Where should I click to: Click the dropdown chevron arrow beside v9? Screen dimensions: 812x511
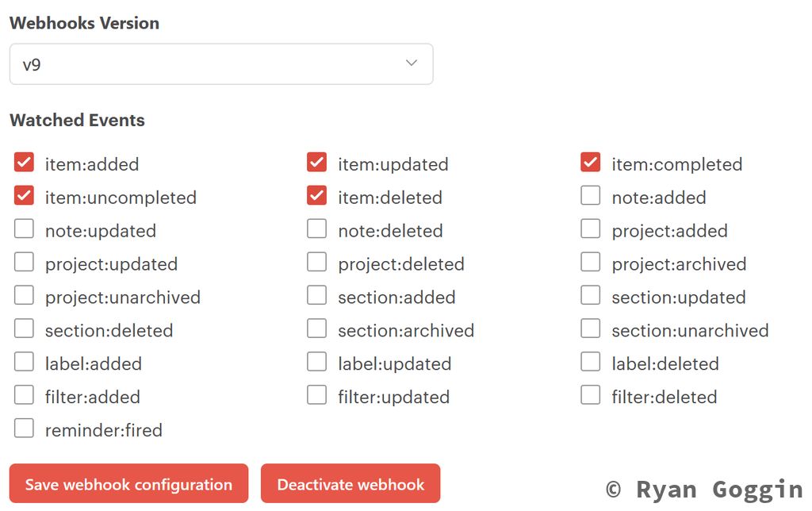[x=412, y=63]
